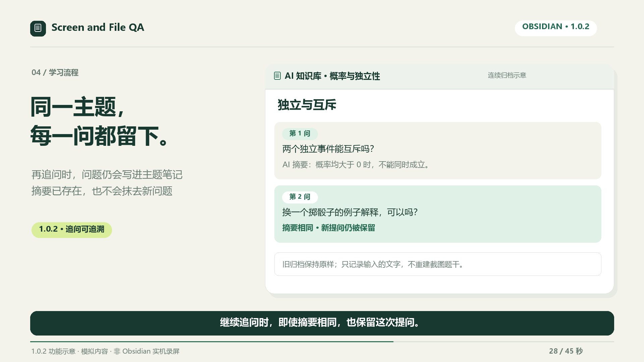
Task: Click the question 两个独立事件能互斥吗？
Action: click(328, 149)
